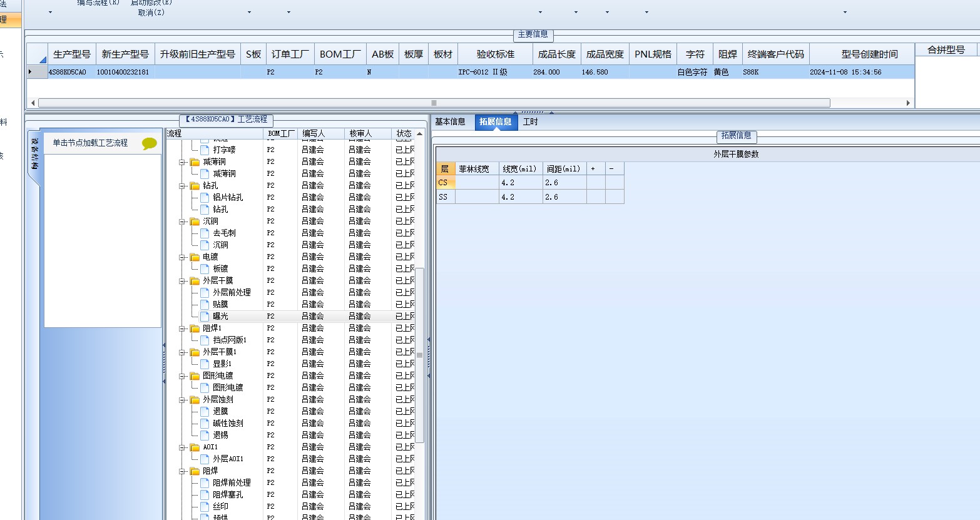Click the 外层干膜1 folder icon
Image resolution: width=980 pixels, height=520 pixels.
click(195, 352)
